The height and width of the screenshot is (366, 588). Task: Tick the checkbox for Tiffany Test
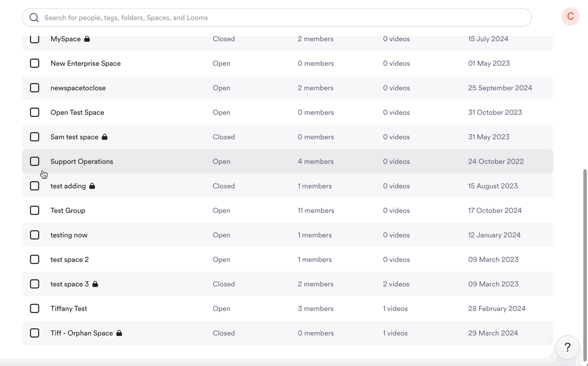(x=35, y=309)
